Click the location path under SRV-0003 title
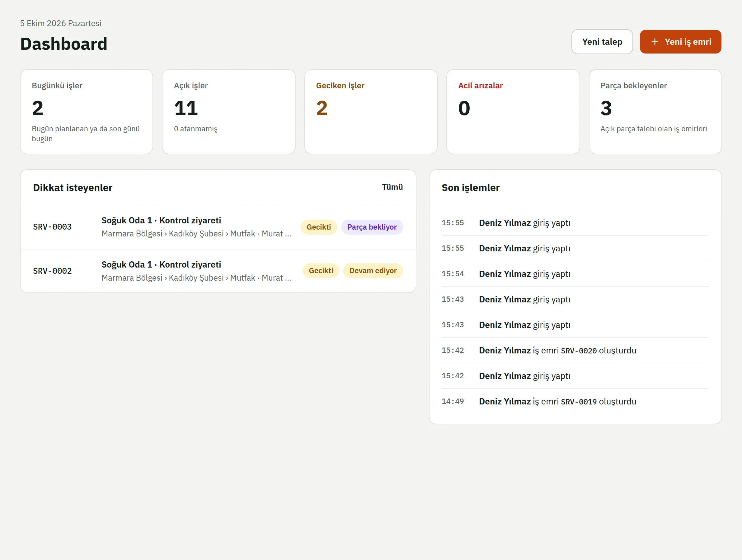Image resolution: width=742 pixels, height=560 pixels. [196, 234]
